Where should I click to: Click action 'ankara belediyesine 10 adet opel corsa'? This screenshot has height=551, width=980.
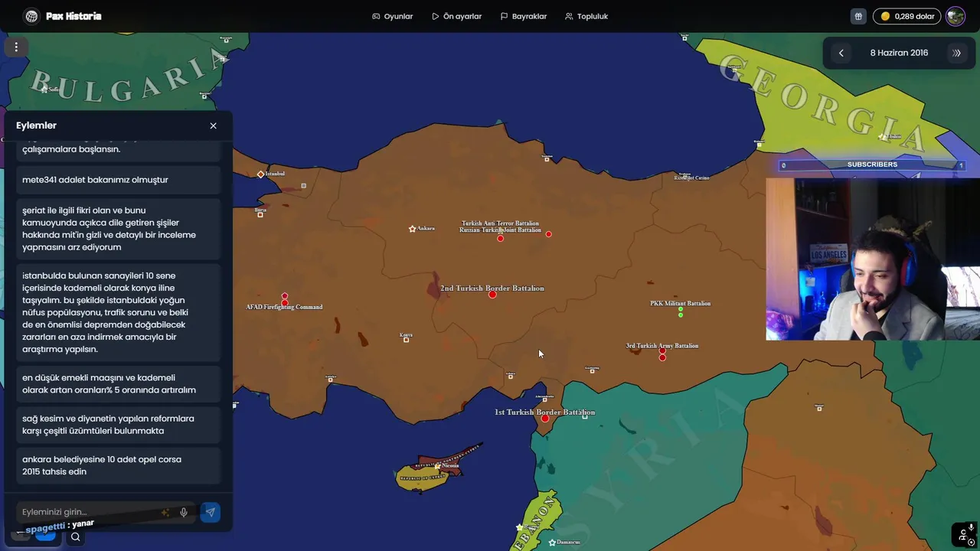pyautogui.click(x=118, y=465)
